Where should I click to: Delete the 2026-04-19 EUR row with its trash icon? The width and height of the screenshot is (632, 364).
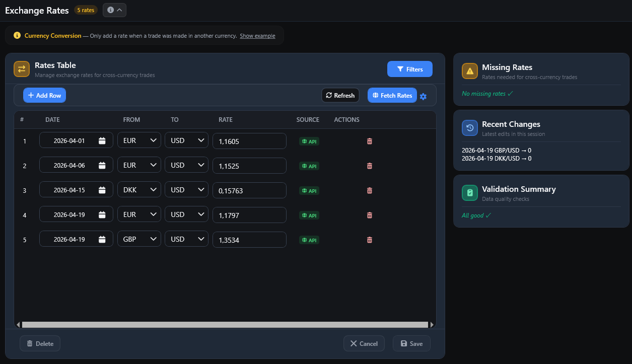pos(370,215)
